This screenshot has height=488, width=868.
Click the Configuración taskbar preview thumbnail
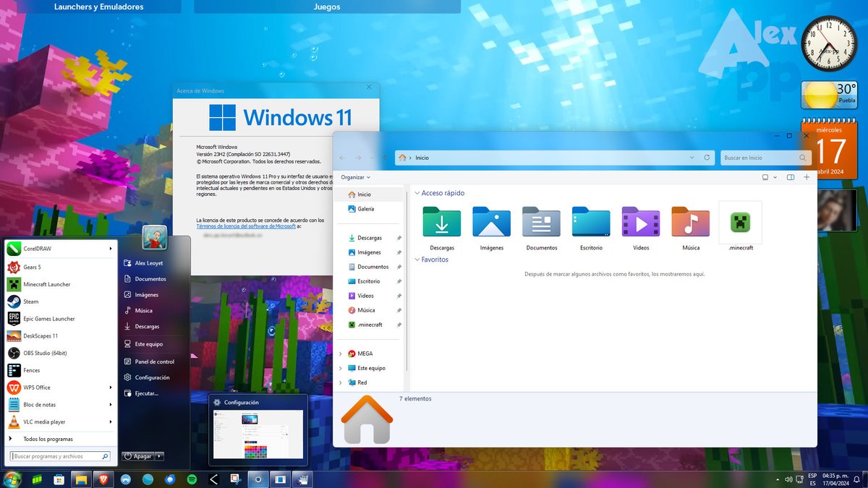click(258, 429)
